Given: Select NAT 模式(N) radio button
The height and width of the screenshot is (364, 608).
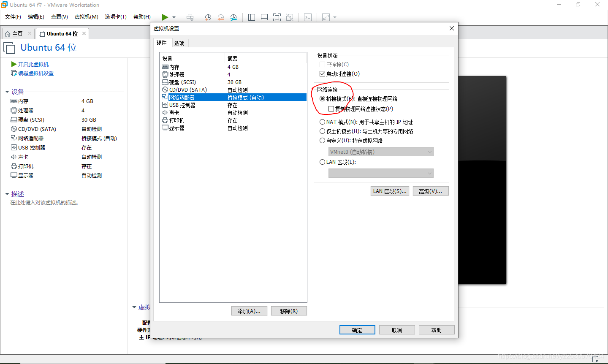Looking at the screenshot, I should click(323, 122).
